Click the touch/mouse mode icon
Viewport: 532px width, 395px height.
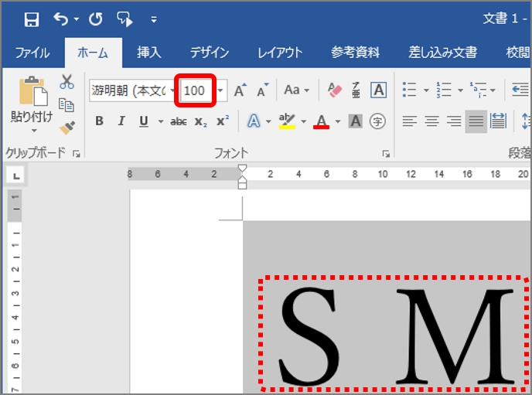pos(124,19)
